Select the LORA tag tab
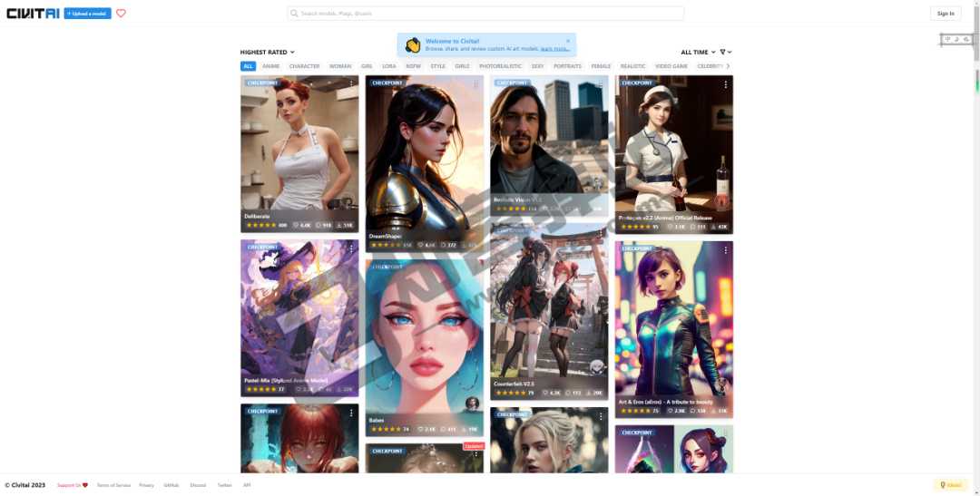The image size is (980, 496). pos(389,66)
